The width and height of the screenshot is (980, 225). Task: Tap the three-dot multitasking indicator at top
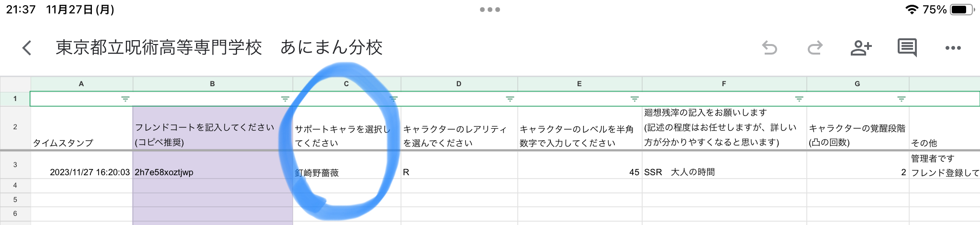(490, 10)
